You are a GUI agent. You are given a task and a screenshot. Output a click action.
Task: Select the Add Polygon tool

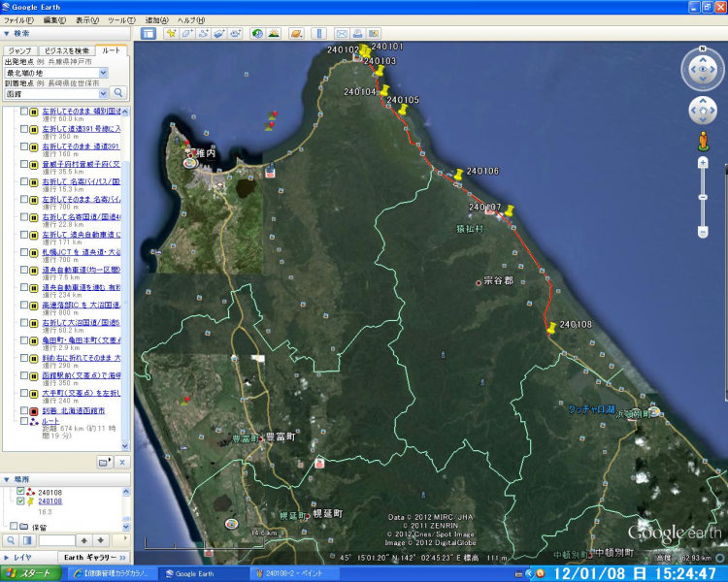pos(187,33)
